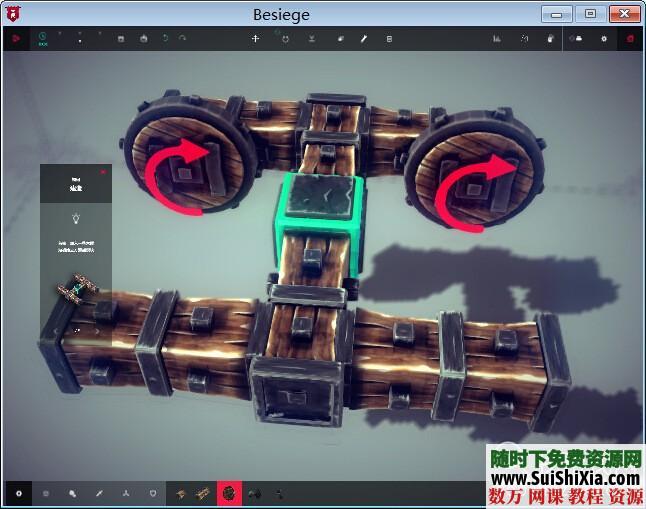
Task: Open the armour shield blocks category
Action: pyautogui.click(x=153, y=493)
